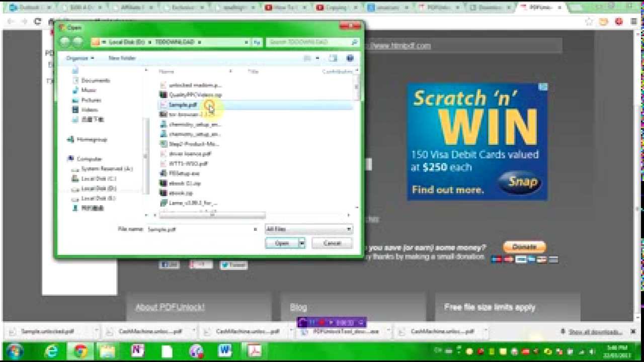This screenshot has width=644, height=362.
Task: Sort by the Name column header
Action: click(167, 72)
